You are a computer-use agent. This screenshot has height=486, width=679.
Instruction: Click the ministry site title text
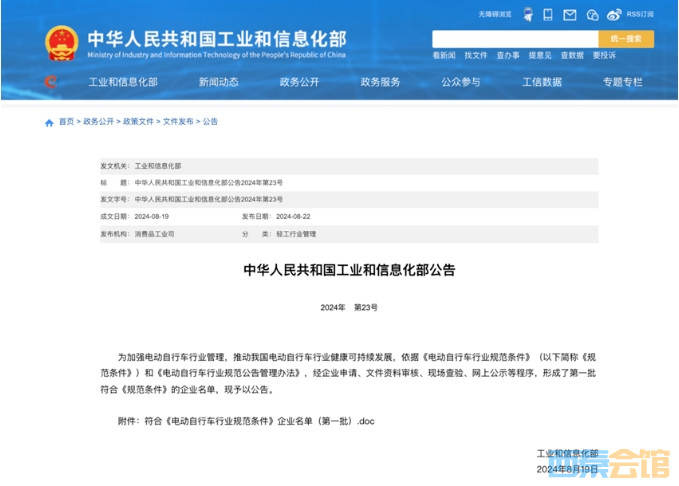[x=217, y=39]
